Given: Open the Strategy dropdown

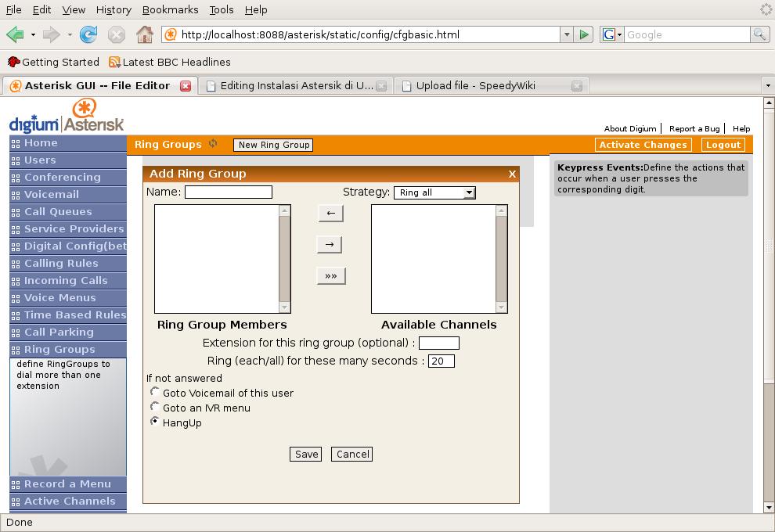Looking at the screenshot, I should pos(435,192).
